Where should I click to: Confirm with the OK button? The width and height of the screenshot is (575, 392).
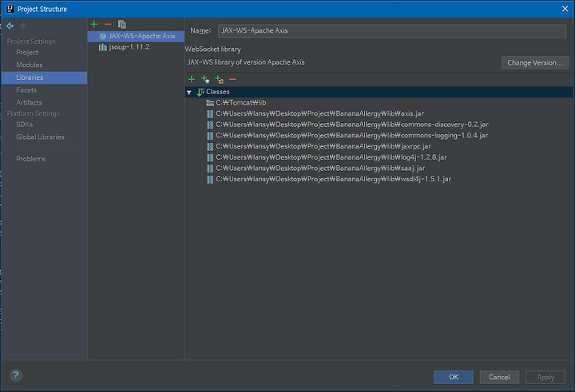(x=454, y=377)
